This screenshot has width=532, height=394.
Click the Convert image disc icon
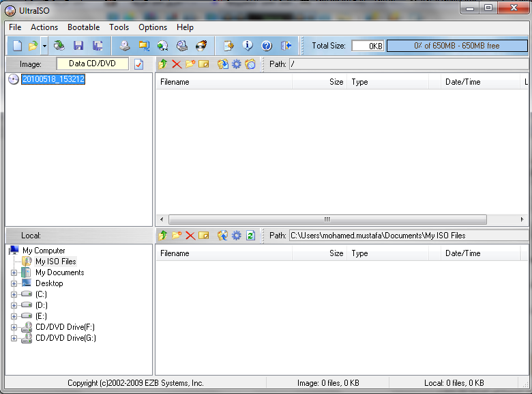[163, 46]
